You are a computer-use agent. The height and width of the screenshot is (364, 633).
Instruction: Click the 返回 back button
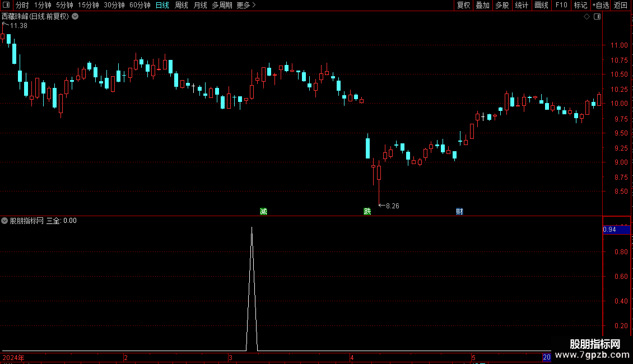pyautogui.click(x=621, y=5)
